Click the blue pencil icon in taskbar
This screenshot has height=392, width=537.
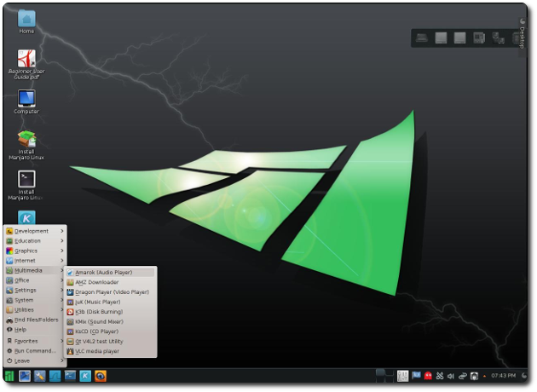25,376
